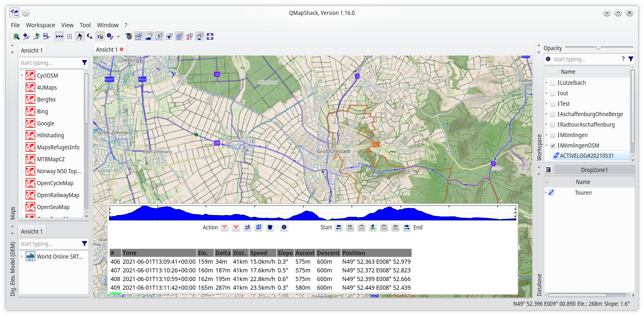Create a new waypoint with the flag tool
The width and height of the screenshot is (644, 316).
coord(36,36)
